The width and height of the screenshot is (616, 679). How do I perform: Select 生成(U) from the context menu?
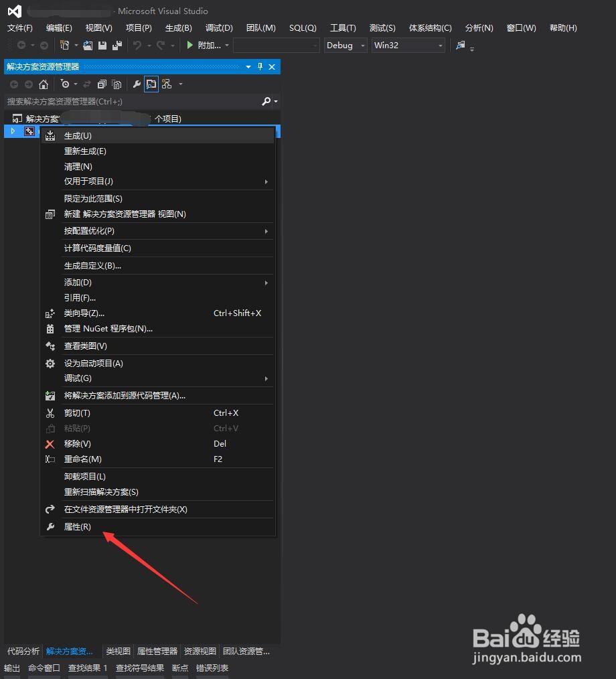pos(78,135)
